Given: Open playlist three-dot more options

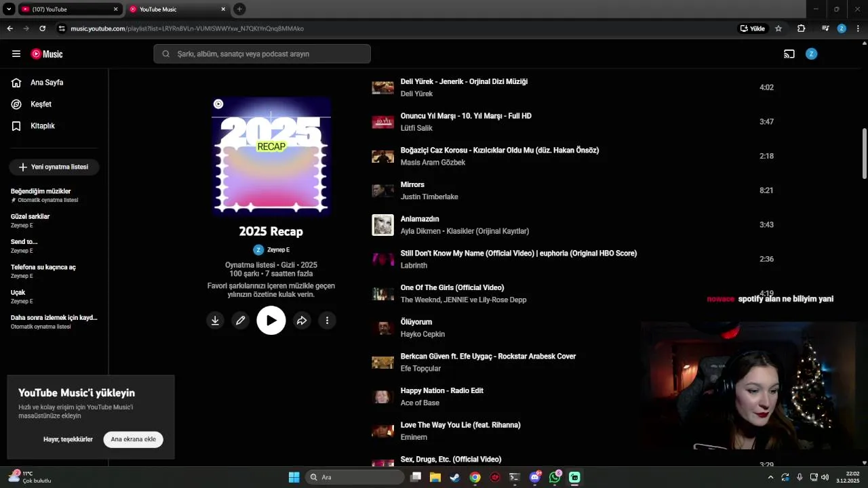Looking at the screenshot, I should click(x=327, y=321).
